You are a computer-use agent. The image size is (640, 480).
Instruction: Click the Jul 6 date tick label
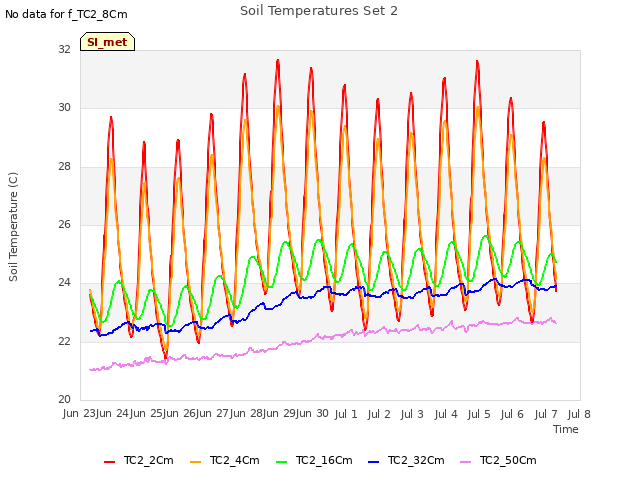click(512, 414)
